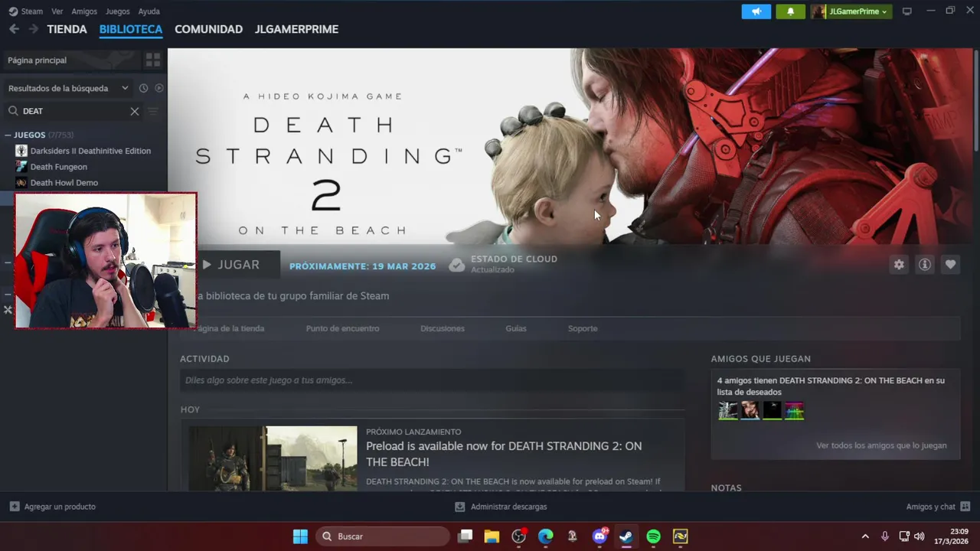
Task: Open the Ver menu
Action: click(57, 11)
